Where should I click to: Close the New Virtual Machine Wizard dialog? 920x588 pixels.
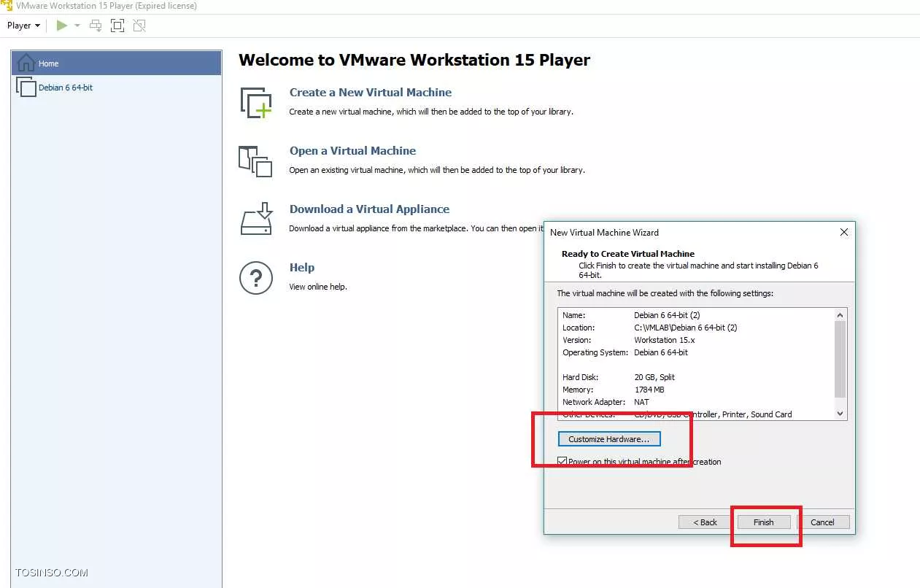point(844,232)
